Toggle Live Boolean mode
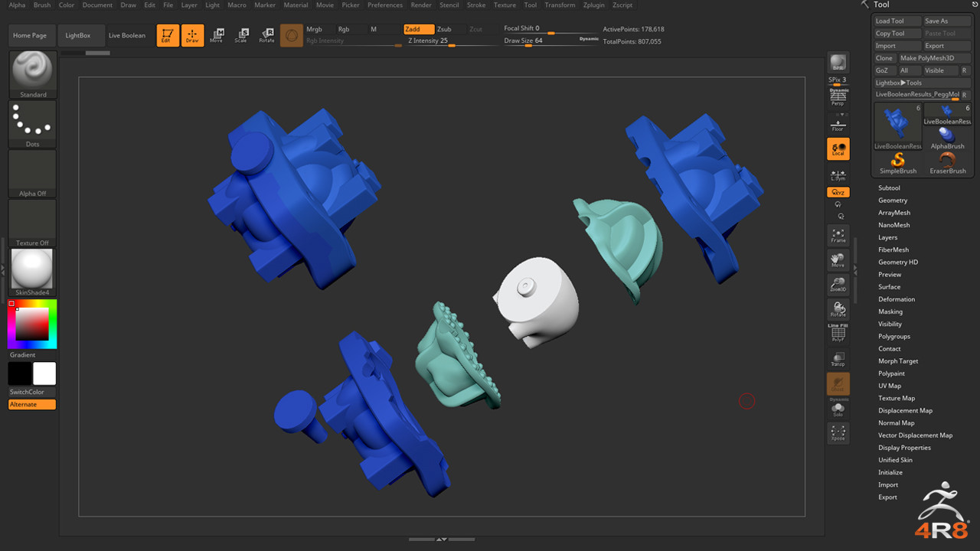 [x=129, y=34]
